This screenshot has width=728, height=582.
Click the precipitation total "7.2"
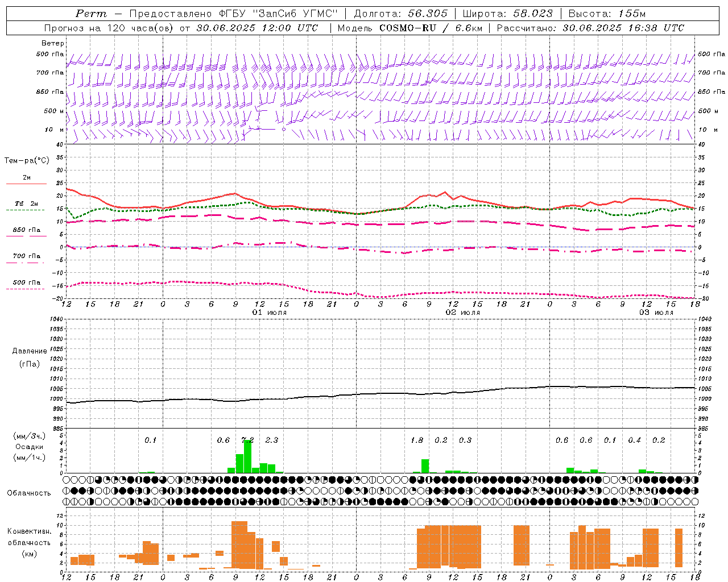click(247, 440)
